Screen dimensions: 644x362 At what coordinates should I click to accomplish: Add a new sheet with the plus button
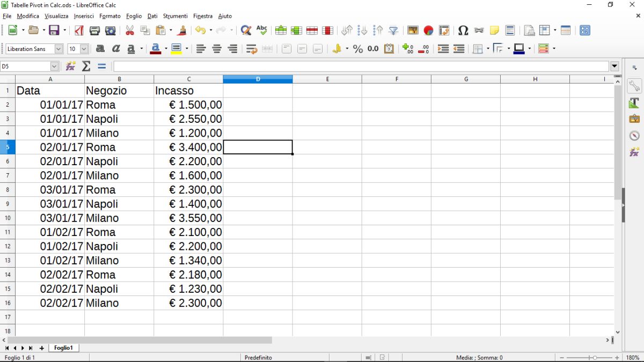point(41,348)
